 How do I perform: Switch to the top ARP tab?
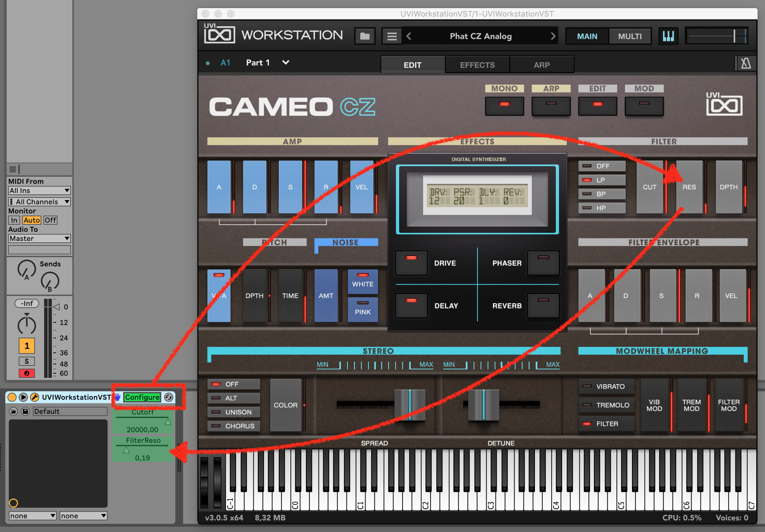[542, 65]
